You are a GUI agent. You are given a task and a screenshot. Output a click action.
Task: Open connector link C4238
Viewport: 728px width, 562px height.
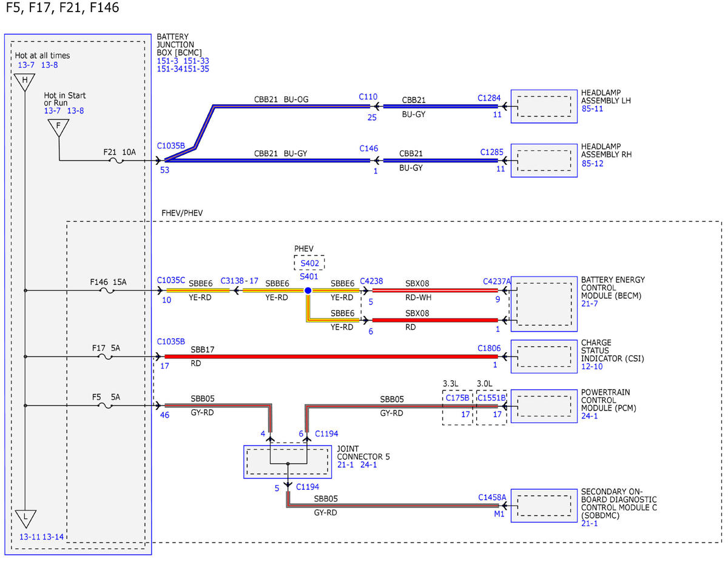point(371,281)
